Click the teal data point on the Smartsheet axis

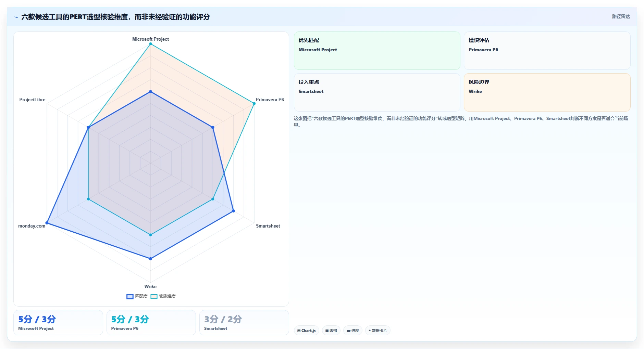213,199
